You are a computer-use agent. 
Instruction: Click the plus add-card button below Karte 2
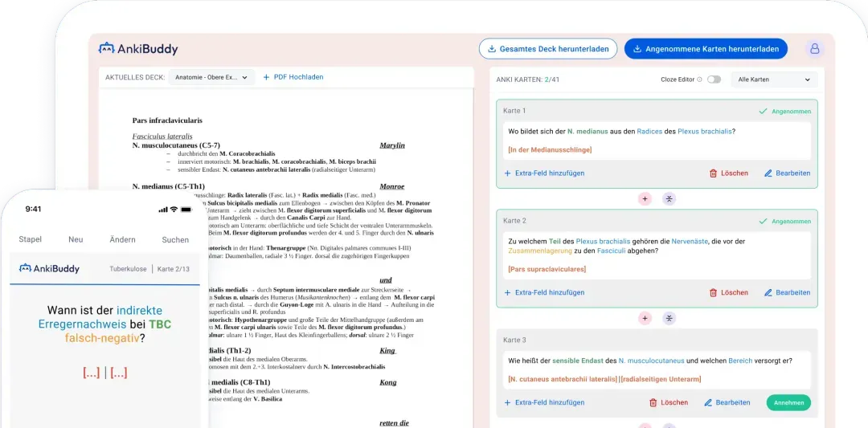coord(645,318)
